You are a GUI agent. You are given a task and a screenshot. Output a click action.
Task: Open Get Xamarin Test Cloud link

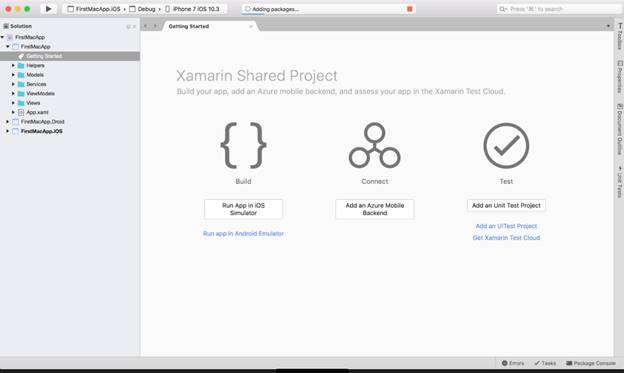506,238
